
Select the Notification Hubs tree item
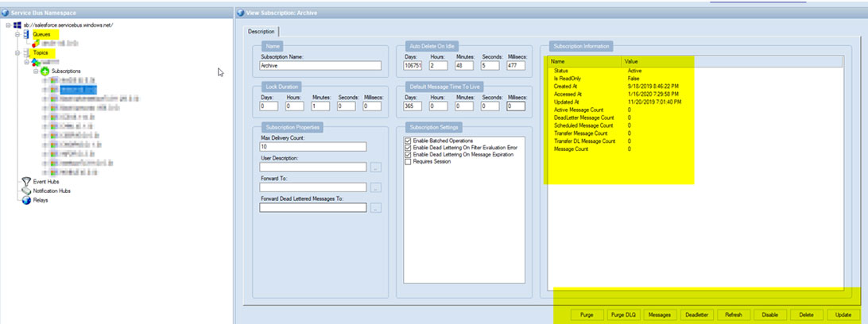point(52,191)
